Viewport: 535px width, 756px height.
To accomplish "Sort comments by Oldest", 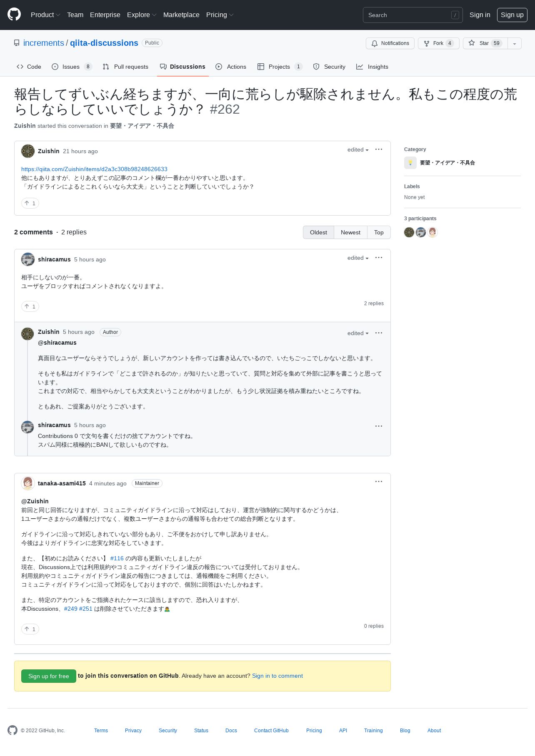I will click(x=318, y=232).
